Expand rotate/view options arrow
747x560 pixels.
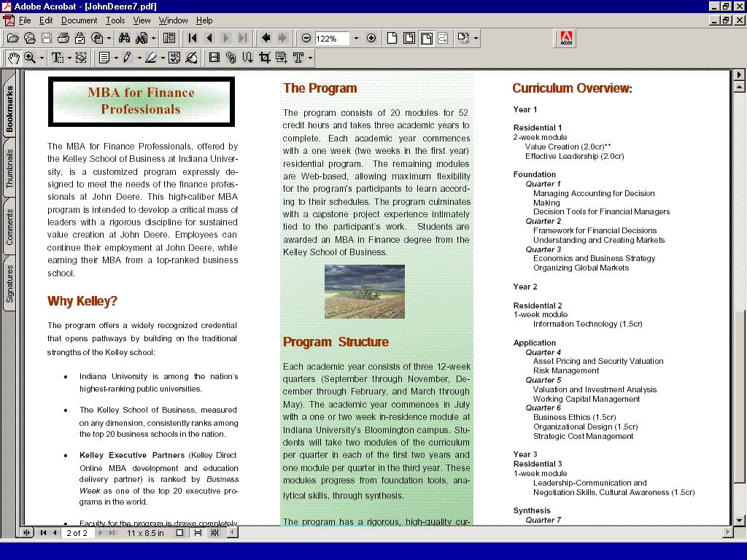(476, 38)
